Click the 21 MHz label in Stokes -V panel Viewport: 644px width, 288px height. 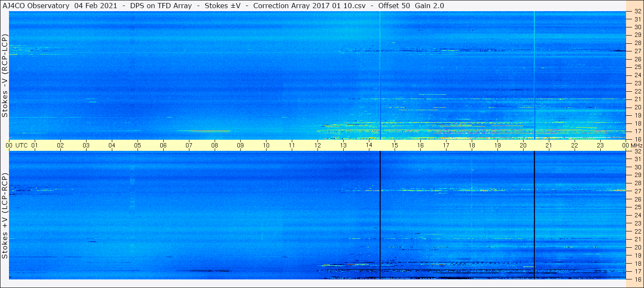coord(638,99)
